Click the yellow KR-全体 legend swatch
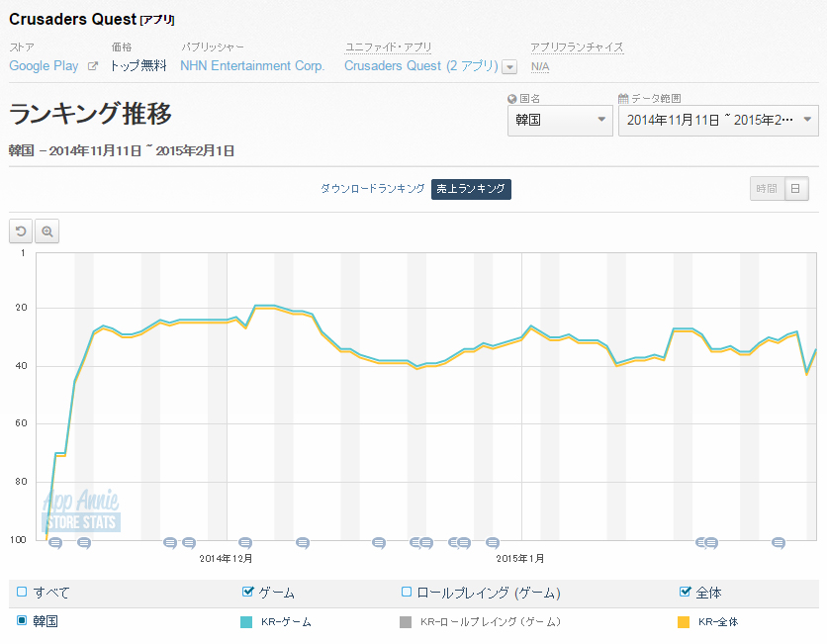The image size is (827, 644). click(x=683, y=622)
